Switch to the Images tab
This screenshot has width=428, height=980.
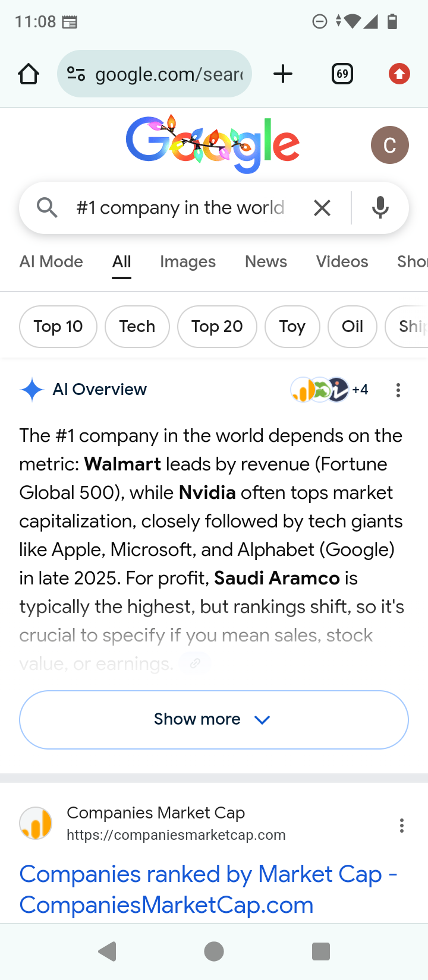tap(187, 262)
